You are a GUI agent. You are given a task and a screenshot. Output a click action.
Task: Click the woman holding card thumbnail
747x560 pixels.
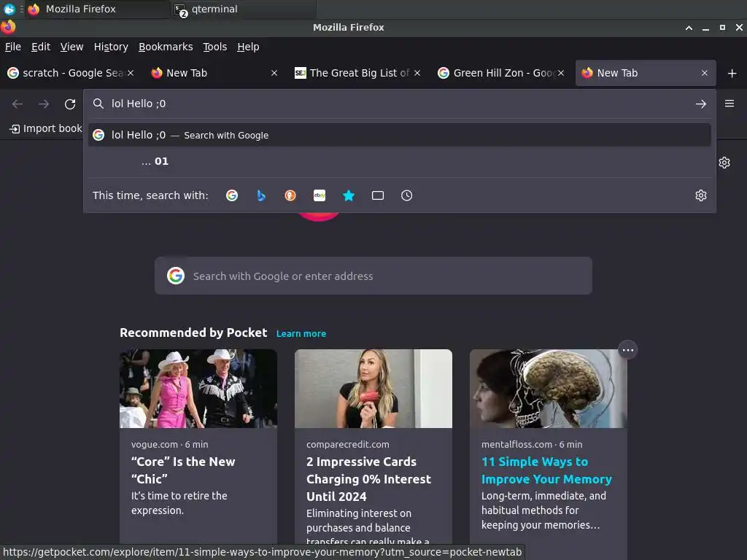(x=373, y=389)
